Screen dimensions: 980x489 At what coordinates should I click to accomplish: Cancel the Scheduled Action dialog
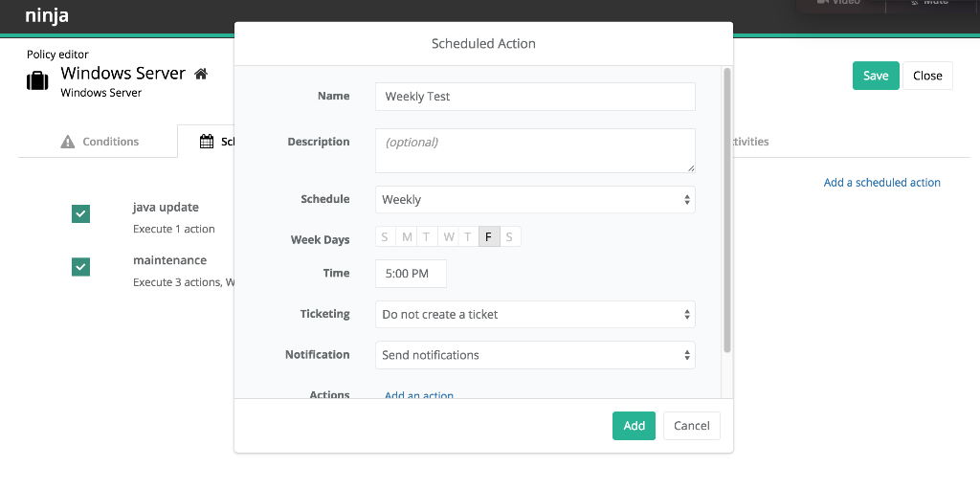click(691, 426)
